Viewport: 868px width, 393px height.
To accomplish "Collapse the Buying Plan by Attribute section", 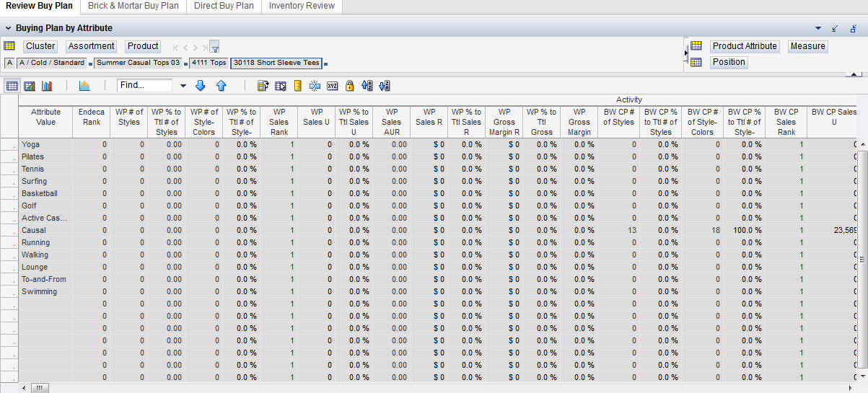I will coord(7,28).
